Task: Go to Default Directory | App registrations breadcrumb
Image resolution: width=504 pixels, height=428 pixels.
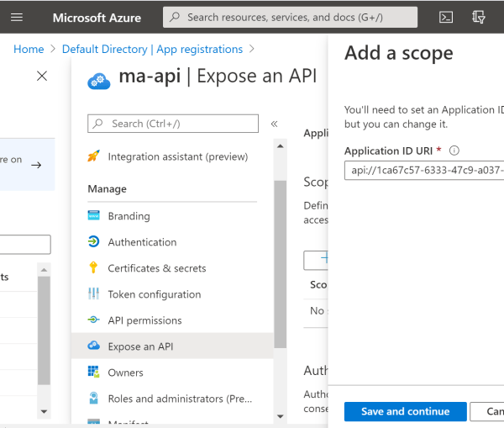Action: point(152,49)
